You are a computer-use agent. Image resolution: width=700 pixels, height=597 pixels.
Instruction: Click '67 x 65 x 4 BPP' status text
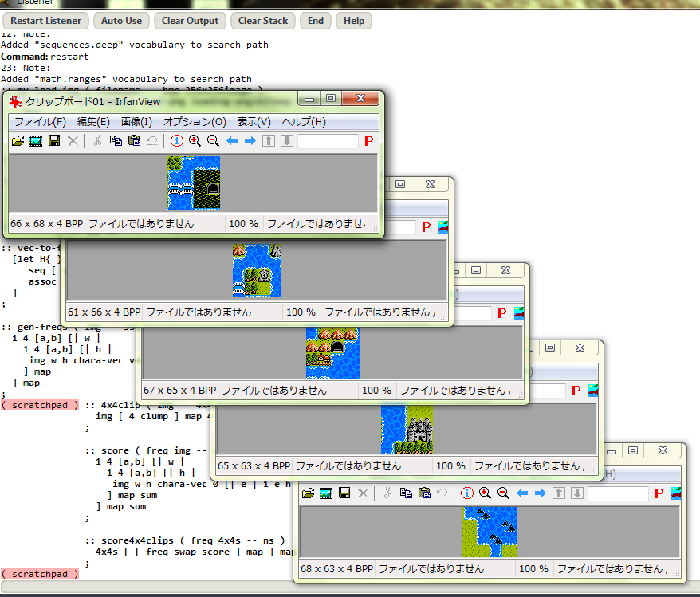180,390
